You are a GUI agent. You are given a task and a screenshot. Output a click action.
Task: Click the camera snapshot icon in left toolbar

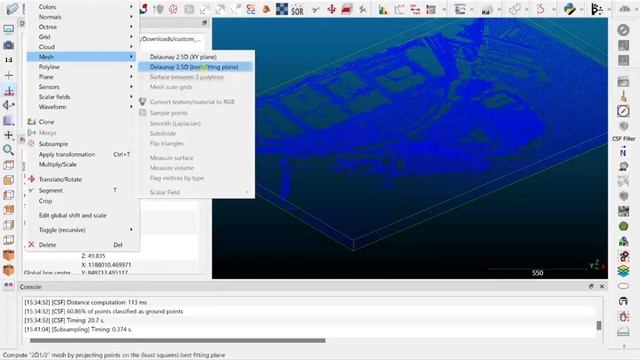(9, 45)
